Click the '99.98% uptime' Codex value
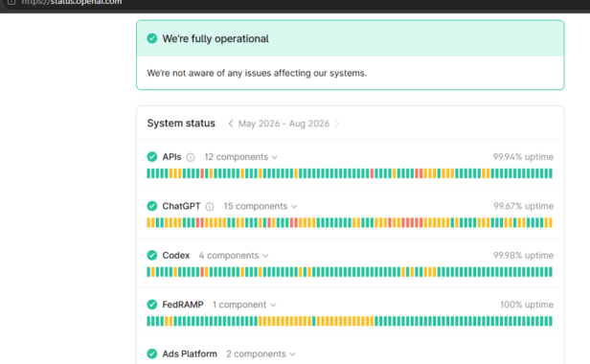Screen dimensions: 590x364 coord(523,255)
